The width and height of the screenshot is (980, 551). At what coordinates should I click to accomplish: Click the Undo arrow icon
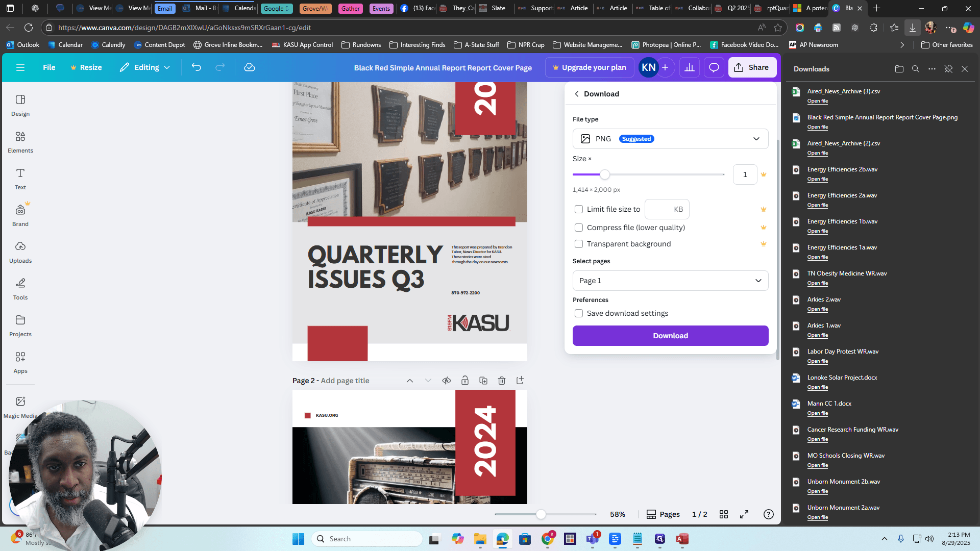click(x=197, y=67)
